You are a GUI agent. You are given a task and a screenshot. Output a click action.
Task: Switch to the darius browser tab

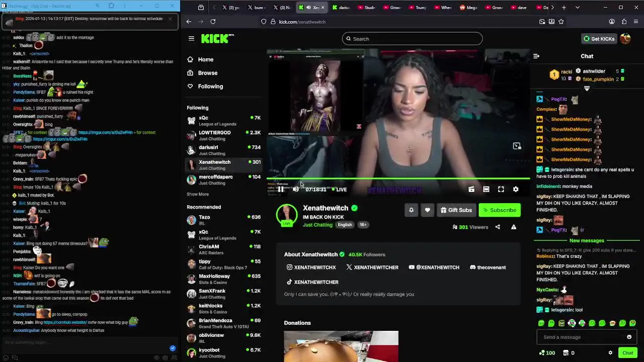pos(342,8)
